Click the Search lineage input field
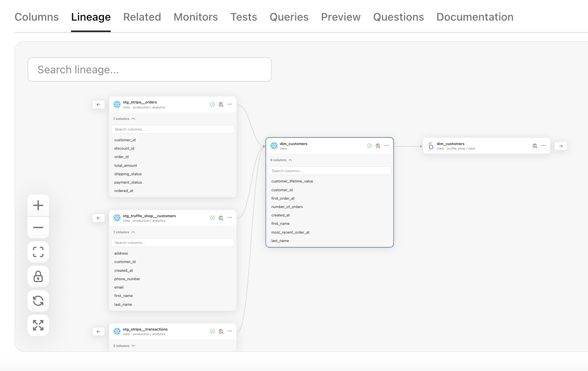The height and width of the screenshot is (371, 588). tap(150, 69)
